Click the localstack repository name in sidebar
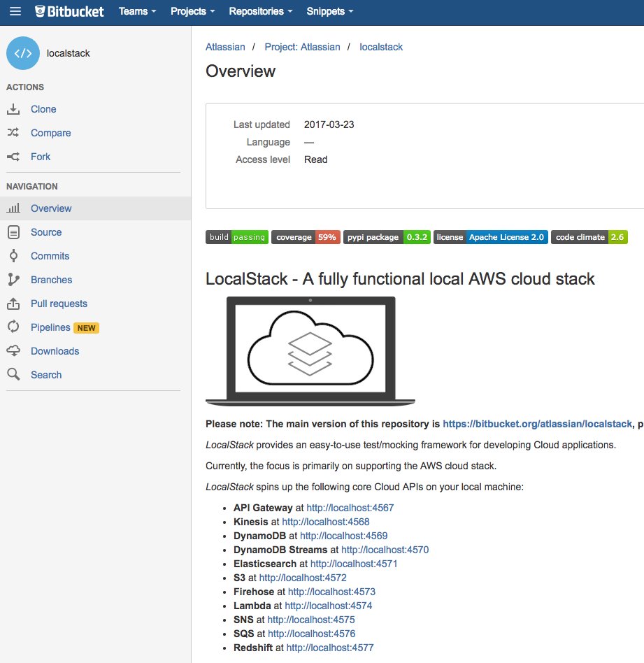 point(68,53)
